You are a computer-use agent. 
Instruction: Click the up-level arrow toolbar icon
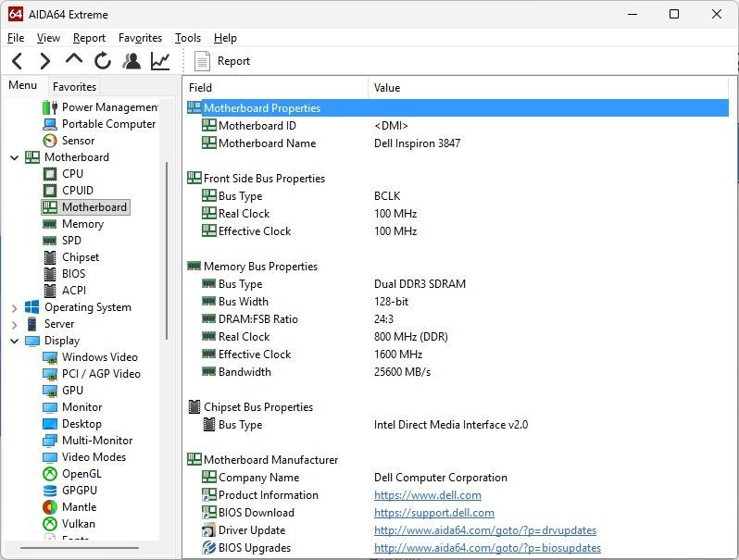[74, 59]
